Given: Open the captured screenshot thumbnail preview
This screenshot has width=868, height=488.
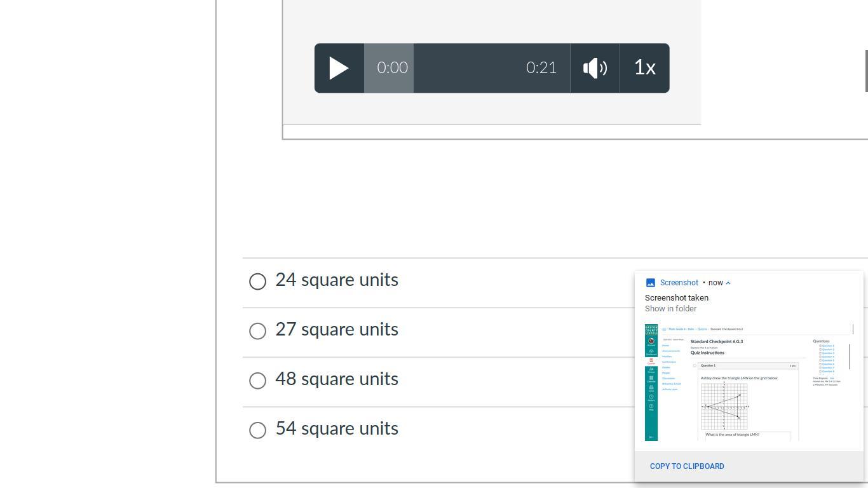Looking at the screenshot, I should [x=749, y=383].
